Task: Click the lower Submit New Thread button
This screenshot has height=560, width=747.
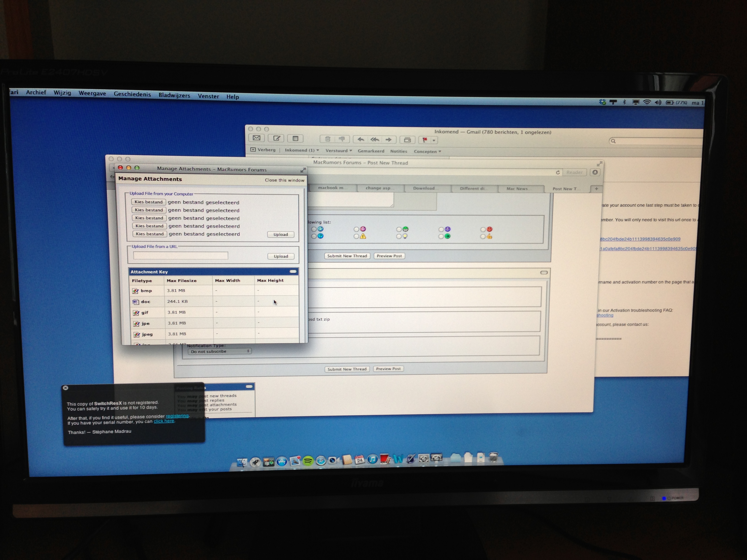Action: pyautogui.click(x=347, y=369)
